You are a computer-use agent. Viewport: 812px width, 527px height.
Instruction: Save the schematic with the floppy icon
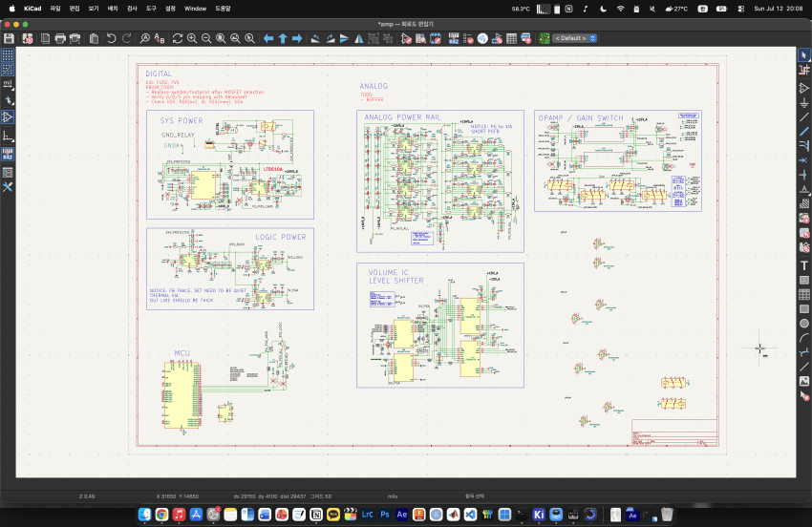[9, 38]
